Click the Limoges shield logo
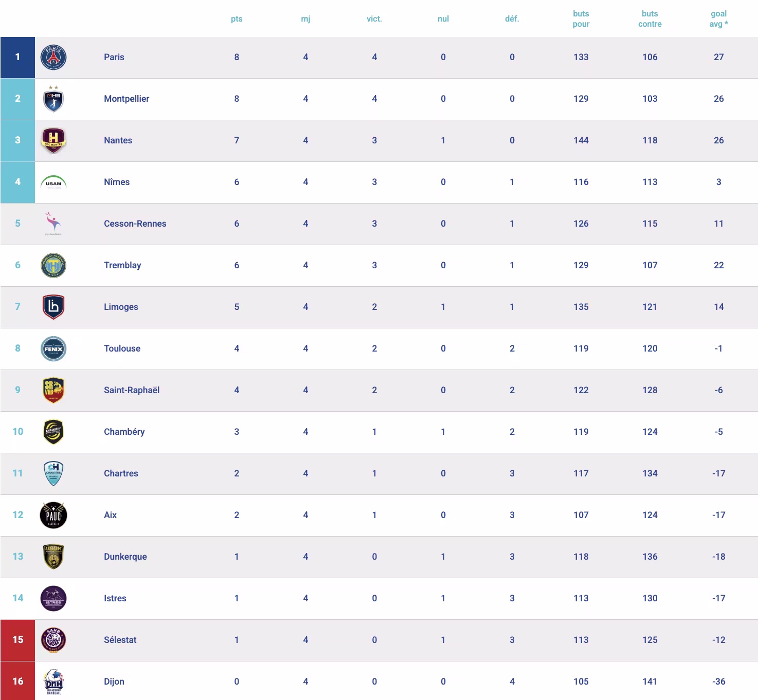758x700 pixels. coord(53,307)
